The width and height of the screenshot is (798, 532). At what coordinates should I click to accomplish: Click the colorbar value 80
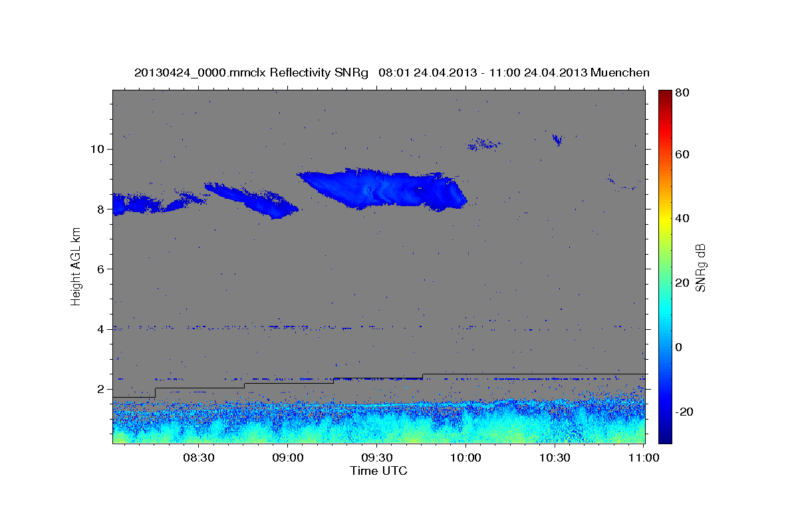click(682, 93)
